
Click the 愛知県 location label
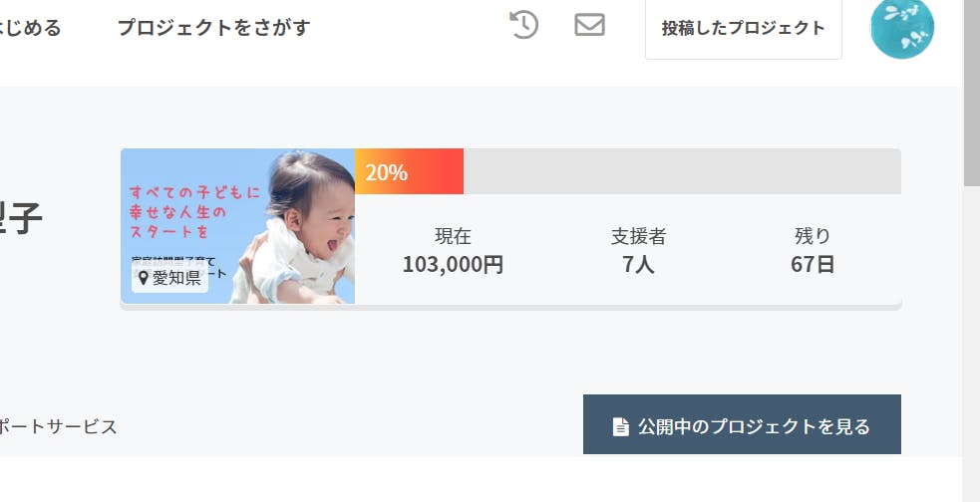pyautogui.click(x=176, y=278)
